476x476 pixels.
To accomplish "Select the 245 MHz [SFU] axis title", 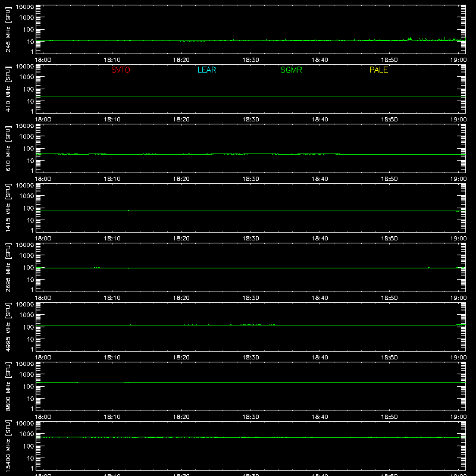I will coord(8,29).
